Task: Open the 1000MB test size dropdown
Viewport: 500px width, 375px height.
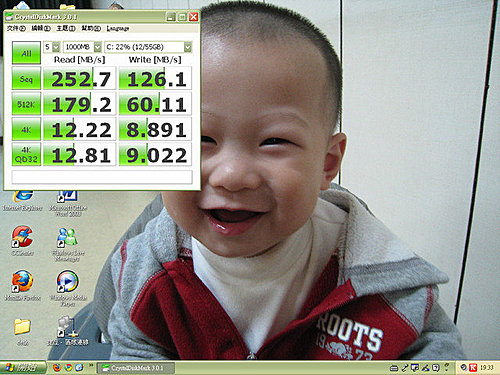Action: [x=82, y=47]
